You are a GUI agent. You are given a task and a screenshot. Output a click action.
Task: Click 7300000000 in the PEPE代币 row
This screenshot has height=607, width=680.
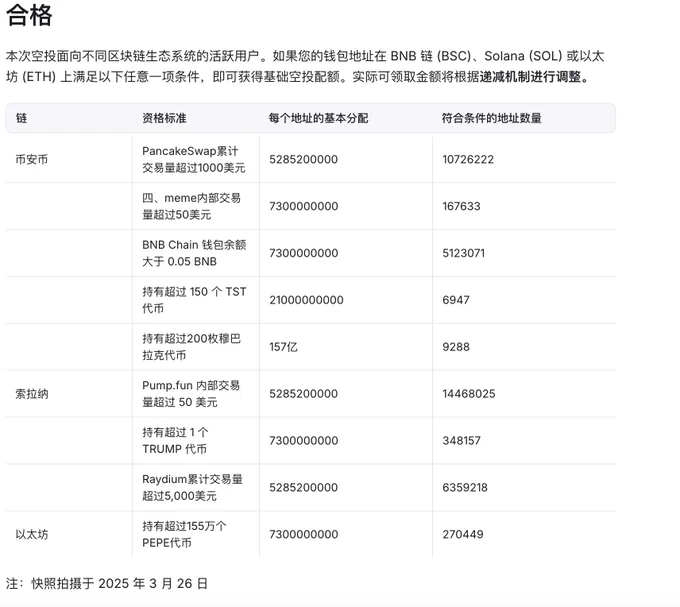pos(304,534)
